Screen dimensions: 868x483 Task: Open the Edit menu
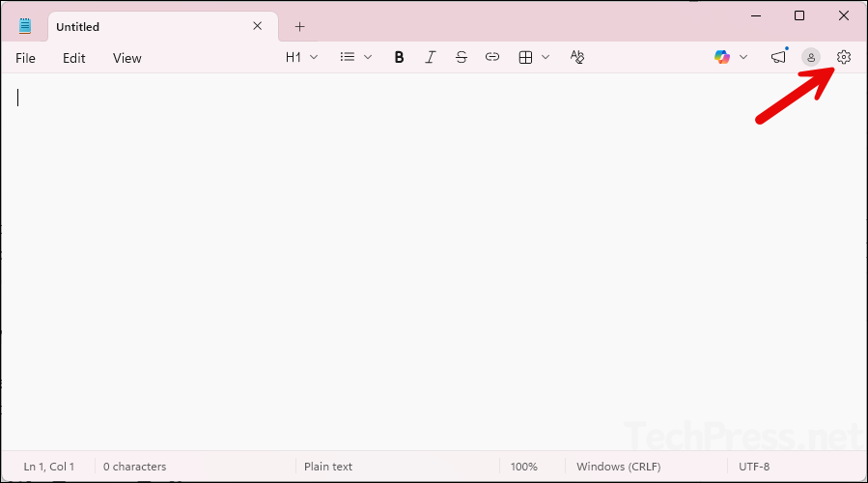pyautogui.click(x=74, y=58)
